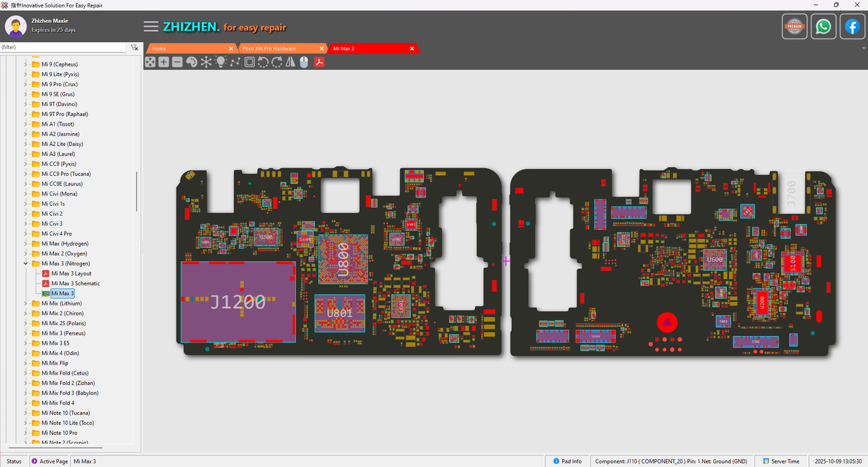
Task: Expand the Mi Civi 4 Pro folder
Action: click(26, 233)
